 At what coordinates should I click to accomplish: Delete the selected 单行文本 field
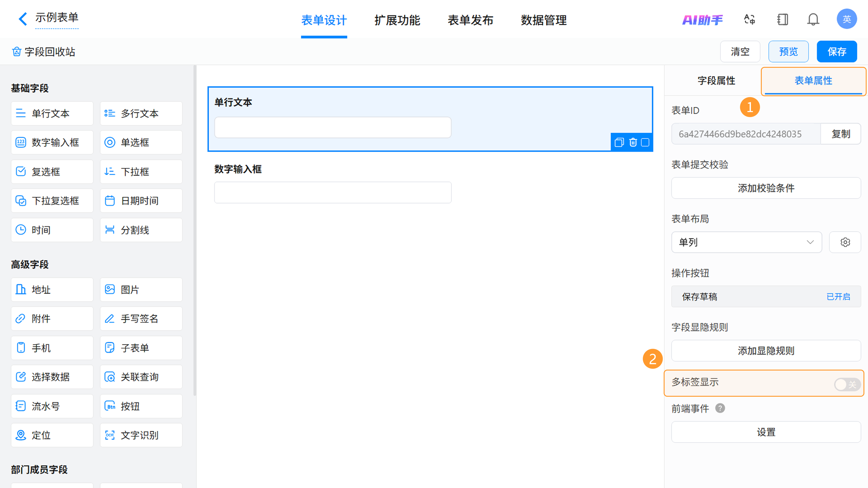click(x=633, y=143)
